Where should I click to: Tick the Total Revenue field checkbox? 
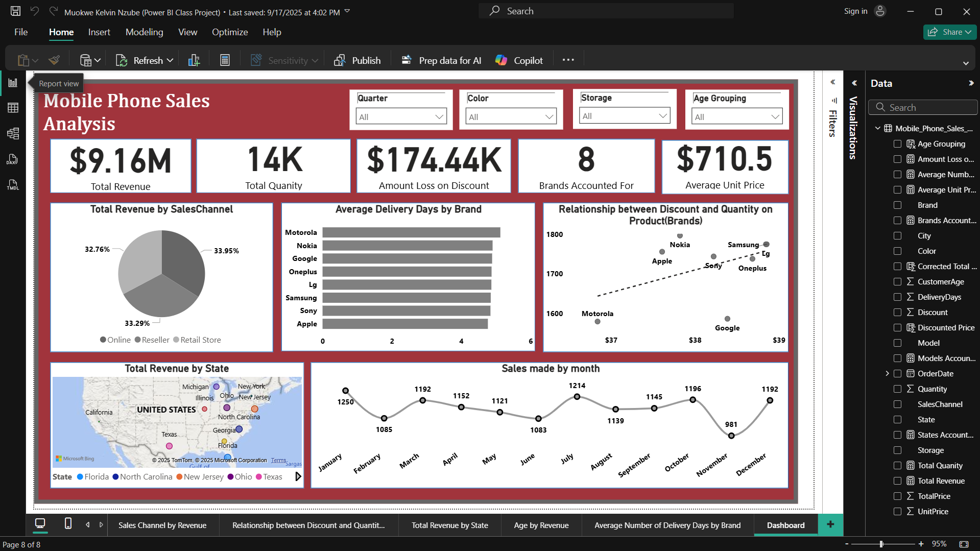(x=897, y=481)
